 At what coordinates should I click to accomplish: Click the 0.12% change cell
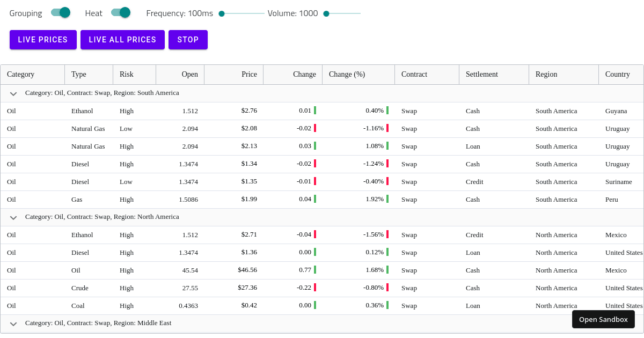click(x=358, y=253)
